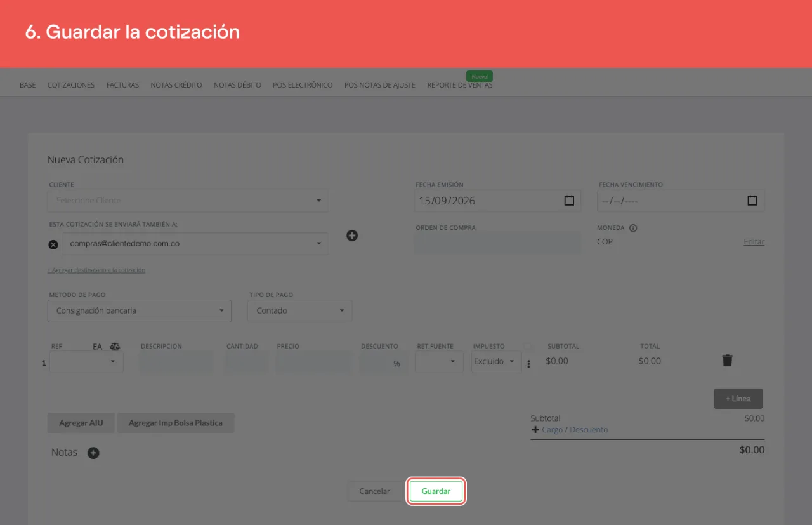Open the POS ELECTRÓNICO tab
The width and height of the screenshot is (812, 525).
coord(303,85)
